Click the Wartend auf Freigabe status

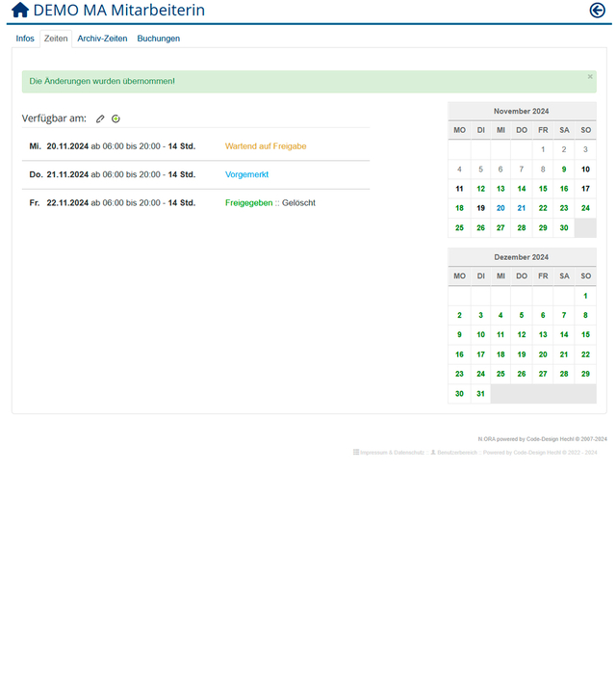tap(266, 146)
